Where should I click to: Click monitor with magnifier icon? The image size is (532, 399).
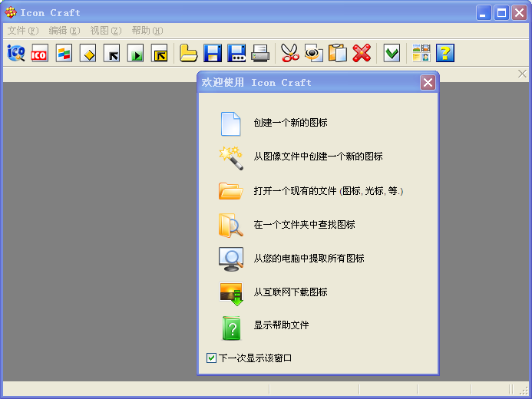point(231,259)
